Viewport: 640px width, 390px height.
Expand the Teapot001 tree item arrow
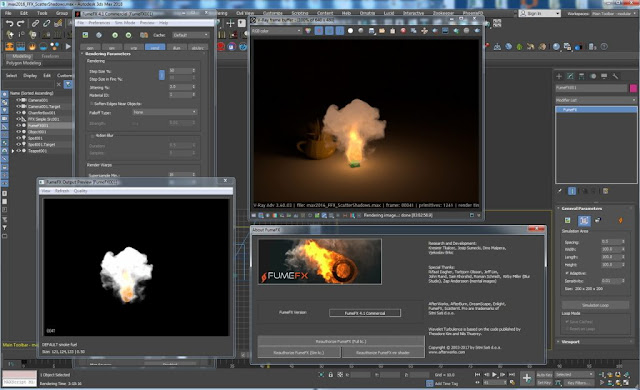click(13, 151)
